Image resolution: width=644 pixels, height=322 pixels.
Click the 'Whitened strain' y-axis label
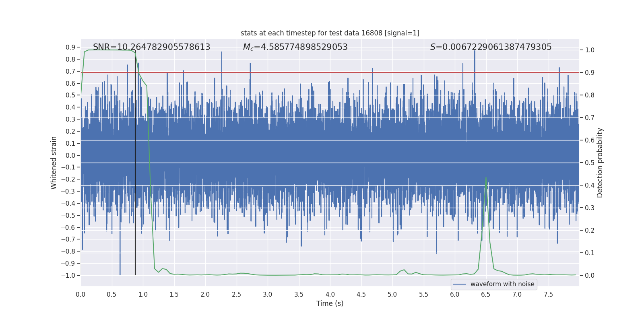(54, 163)
